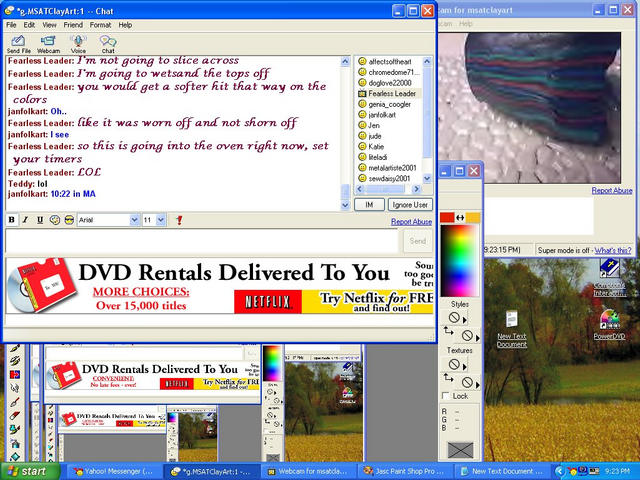640x480 pixels.
Task: Open the Format menu in Chat
Action: coord(100,25)
